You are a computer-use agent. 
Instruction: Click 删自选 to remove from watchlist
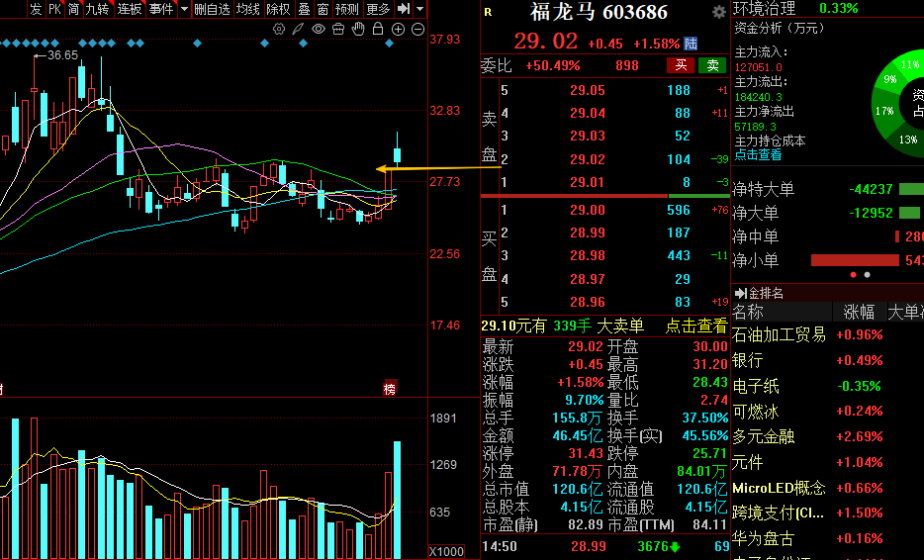[x=212, y=9]
